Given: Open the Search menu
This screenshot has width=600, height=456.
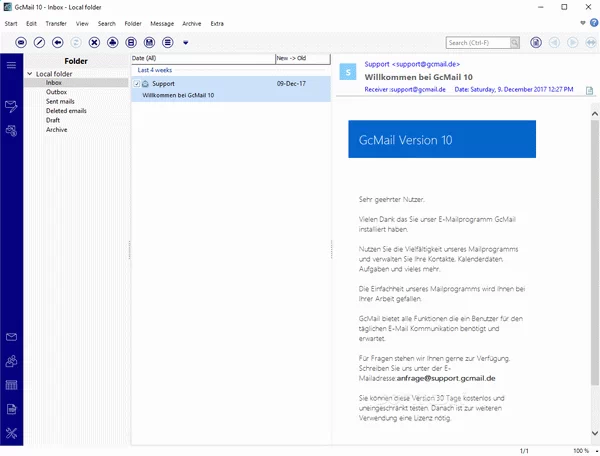Looking at the screenshot, I should (x=107, y=24).
